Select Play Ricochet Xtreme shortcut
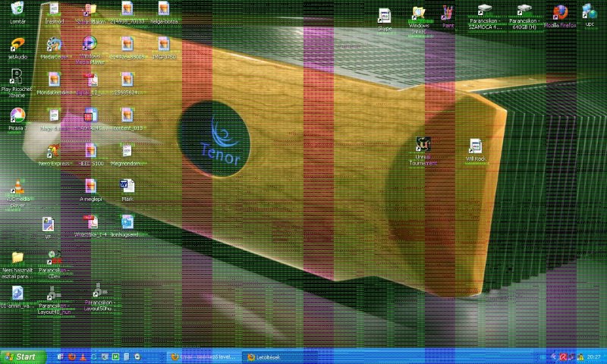This screenshot has height=364, width=607. click(16, 77)
